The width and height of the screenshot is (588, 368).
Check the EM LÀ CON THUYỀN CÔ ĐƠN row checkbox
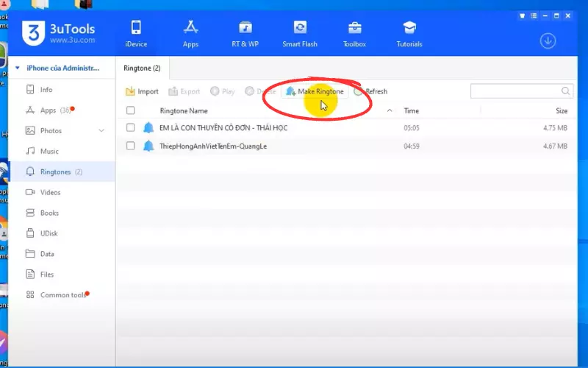(x=131, y=127)
